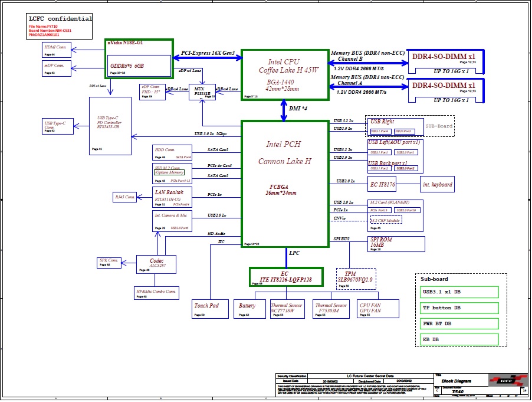This screenshot has height=402, width=532.
Task: Select the "Codec ALC3287" block
Action: [x=156, y=264]
